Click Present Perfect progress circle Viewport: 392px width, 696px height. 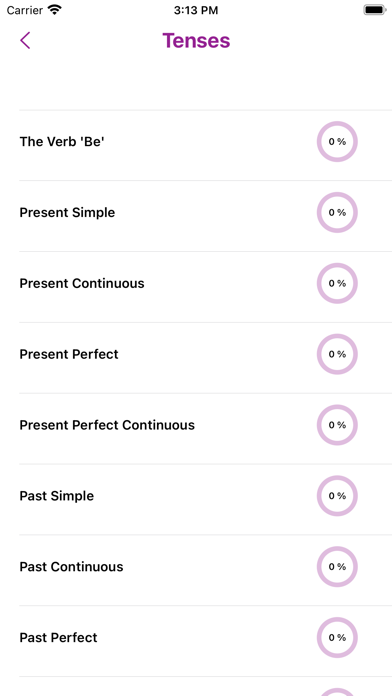(337, 354)
